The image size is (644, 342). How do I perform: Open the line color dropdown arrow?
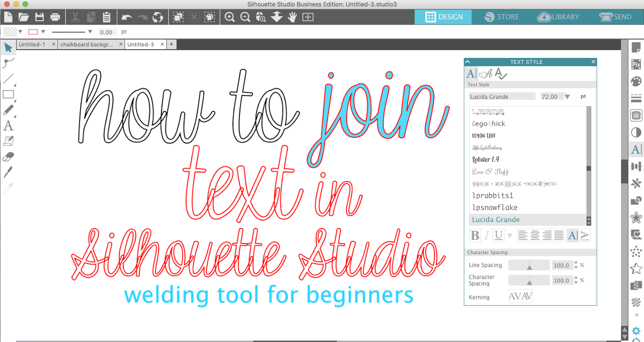point(43,32)
